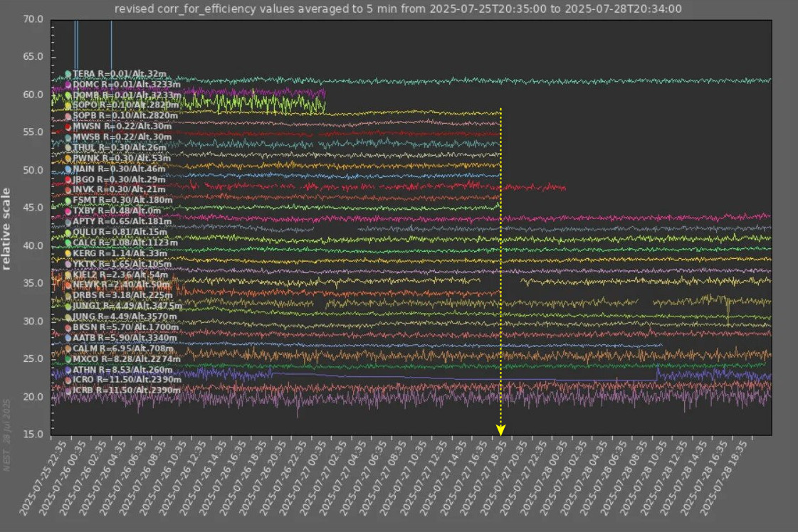Viewport: 798px width, 532px height.
Task: Click the green CALG legend dot
Action: pyautogui.click(x=68, y=243)
